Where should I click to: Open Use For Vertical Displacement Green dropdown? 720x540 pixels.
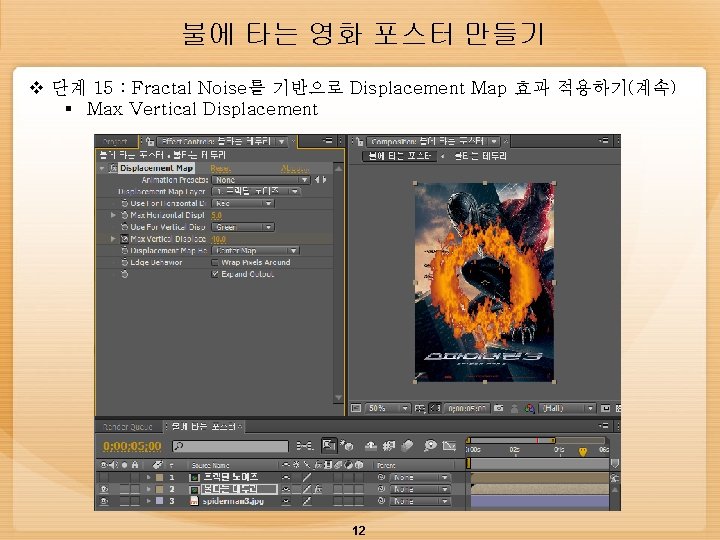243,227
